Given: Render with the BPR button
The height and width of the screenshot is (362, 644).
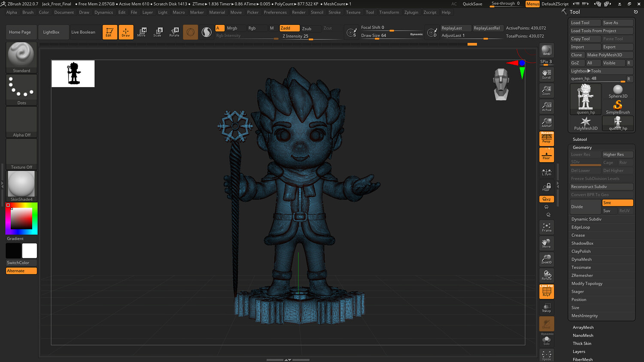Looking at the screenshot, I should 547,51.
